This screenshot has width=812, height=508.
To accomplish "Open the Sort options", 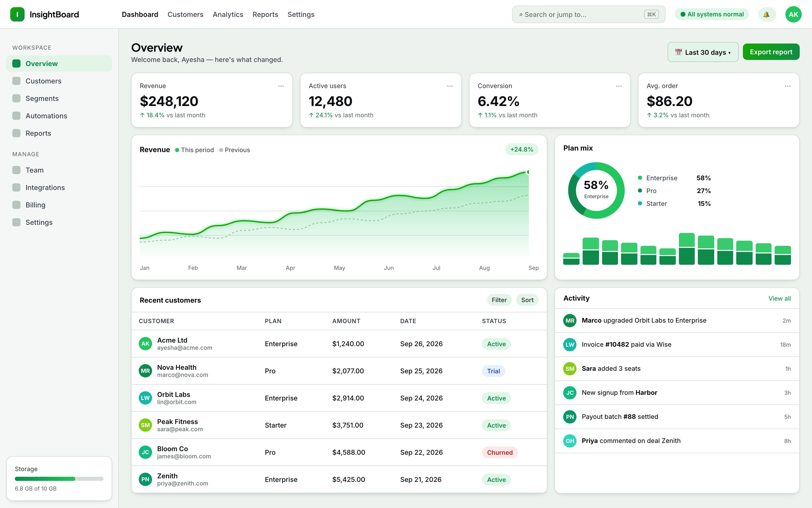I will pos(527,300).
